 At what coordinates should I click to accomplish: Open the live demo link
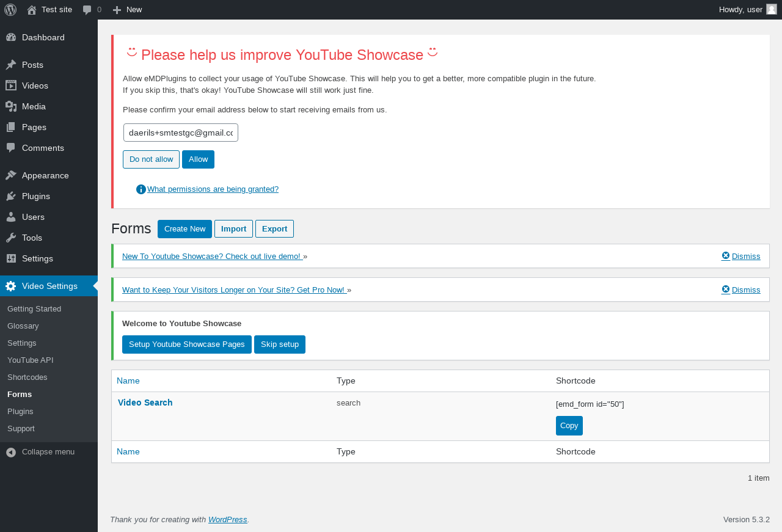[213, 257]
